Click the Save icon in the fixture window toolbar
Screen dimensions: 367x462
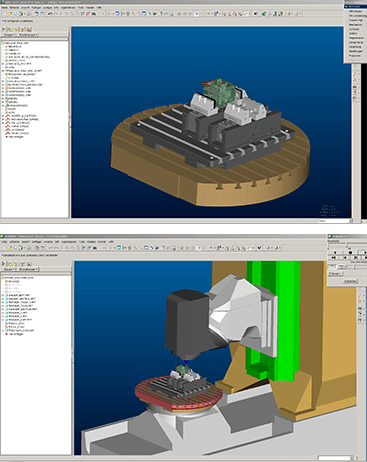point(15,14)
